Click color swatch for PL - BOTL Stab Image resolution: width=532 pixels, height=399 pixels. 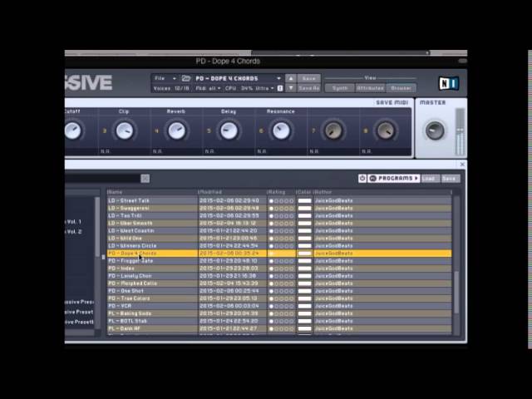point(305,321)
